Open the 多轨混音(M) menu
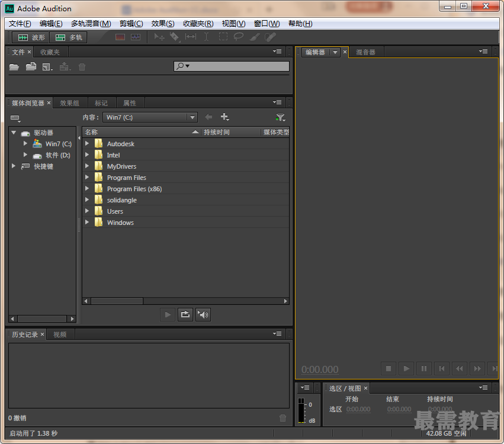504x444 pixels. pyautogui.click(x=91, y=24)
